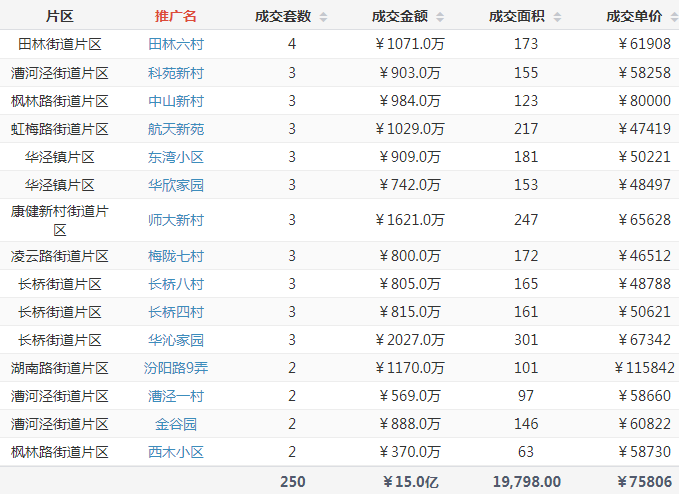Click the ￥1170.0万 amount cell
Viewport: 679px width, 494px height.
(410, 368)
